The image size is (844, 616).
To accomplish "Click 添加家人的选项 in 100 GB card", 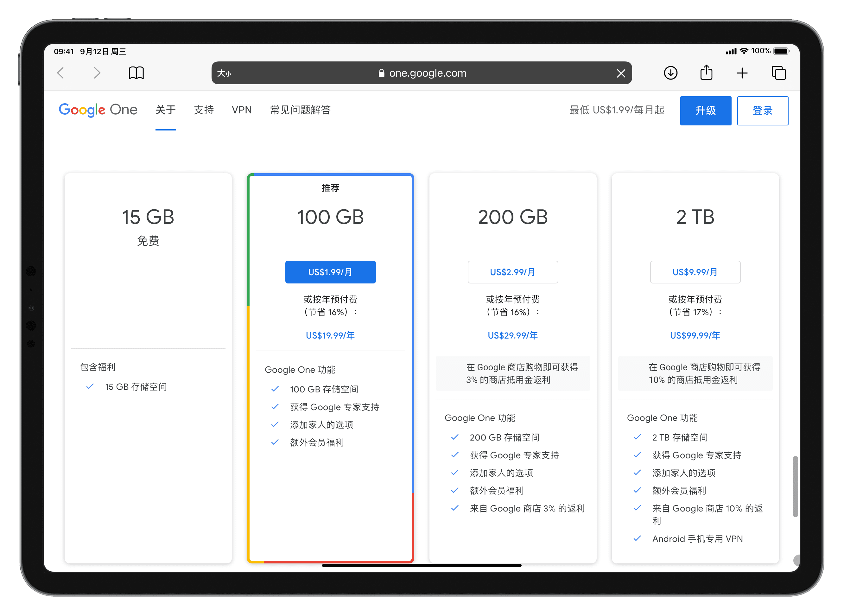I will pos(321,424).
